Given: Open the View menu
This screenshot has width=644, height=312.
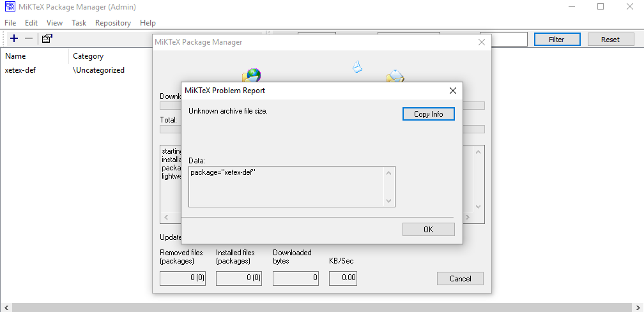Looking at the screenshot, I should click(55, 23).
